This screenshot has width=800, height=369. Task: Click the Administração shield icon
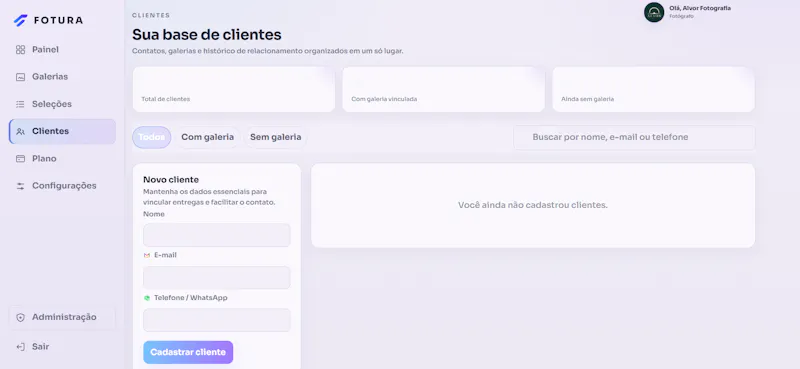click(20, 317)
